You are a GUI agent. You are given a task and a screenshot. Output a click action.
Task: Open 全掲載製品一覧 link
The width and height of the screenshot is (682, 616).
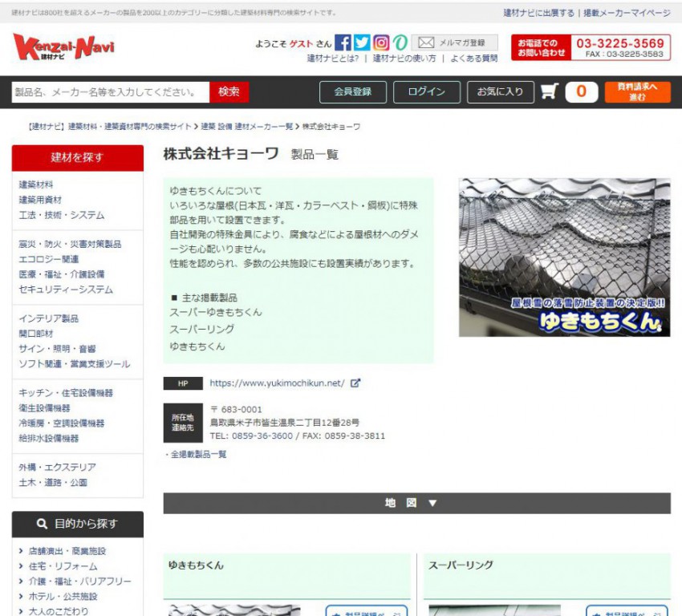[x=198, y=454]
